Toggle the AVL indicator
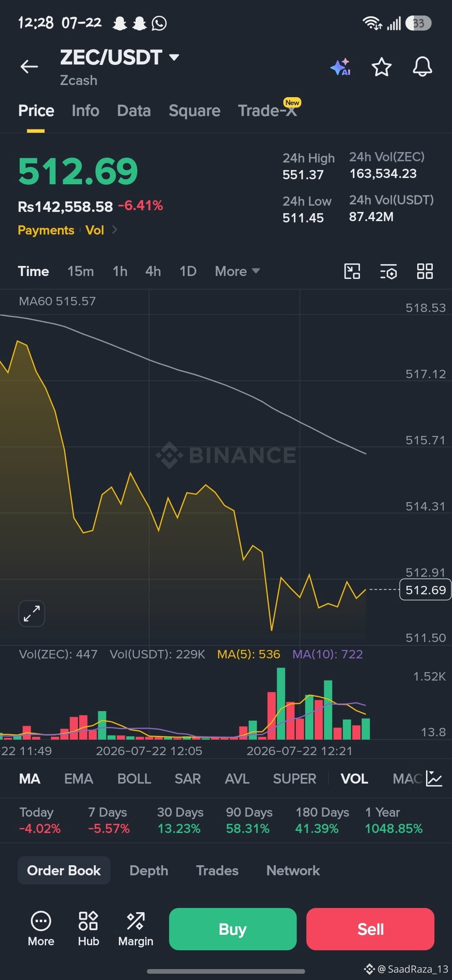 237,779
